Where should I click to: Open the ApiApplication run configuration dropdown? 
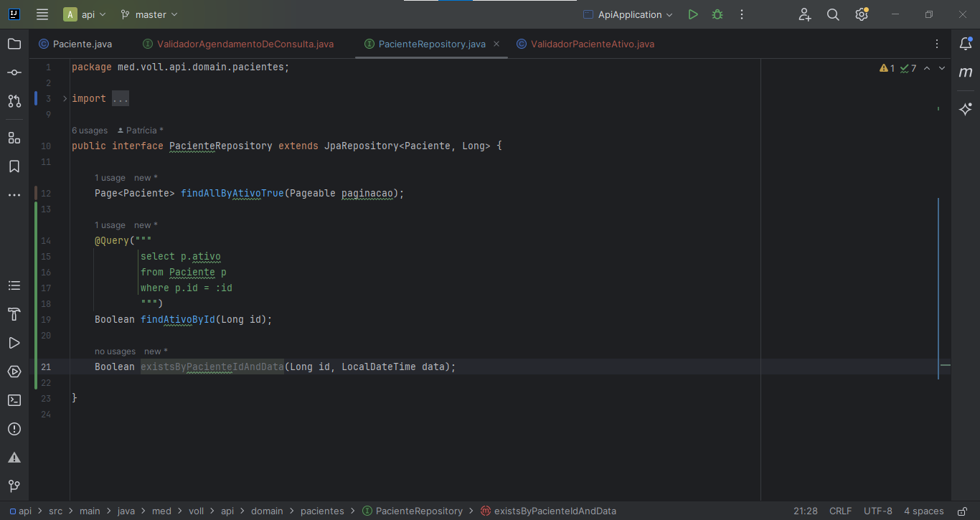coord(628,14)
